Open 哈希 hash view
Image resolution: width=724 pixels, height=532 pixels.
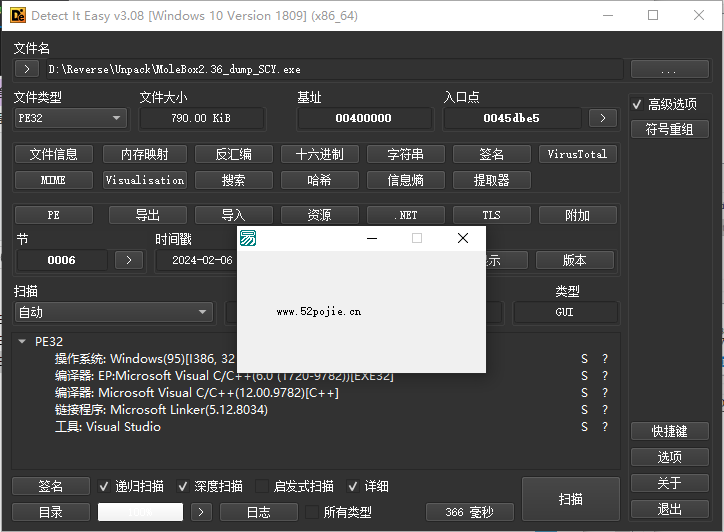[x=320, y=180]
